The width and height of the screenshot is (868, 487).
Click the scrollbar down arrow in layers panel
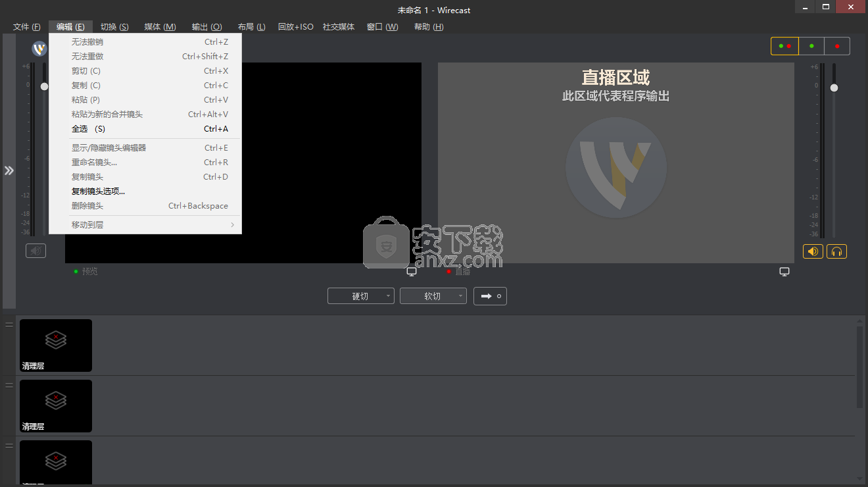pos(860,478)
